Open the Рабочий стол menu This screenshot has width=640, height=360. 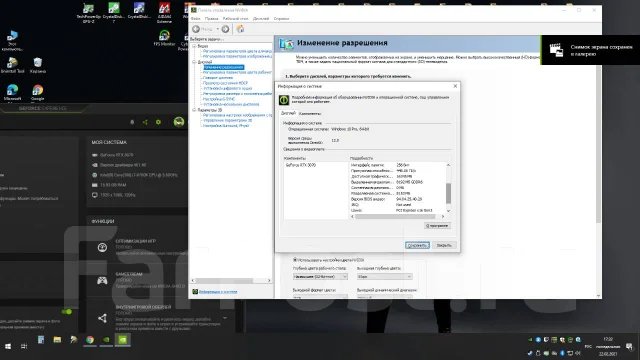(x=236, y=19)
